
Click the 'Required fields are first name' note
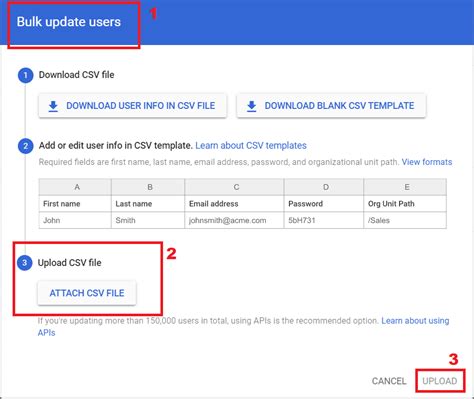[x=219, y=162]
